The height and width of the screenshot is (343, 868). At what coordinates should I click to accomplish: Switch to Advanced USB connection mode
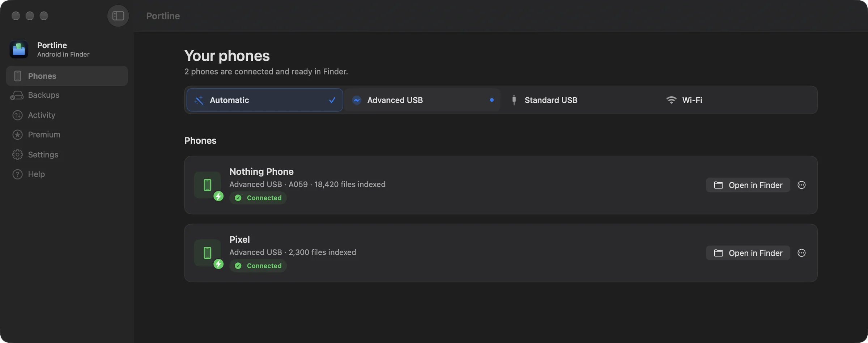tap(422, 100)
